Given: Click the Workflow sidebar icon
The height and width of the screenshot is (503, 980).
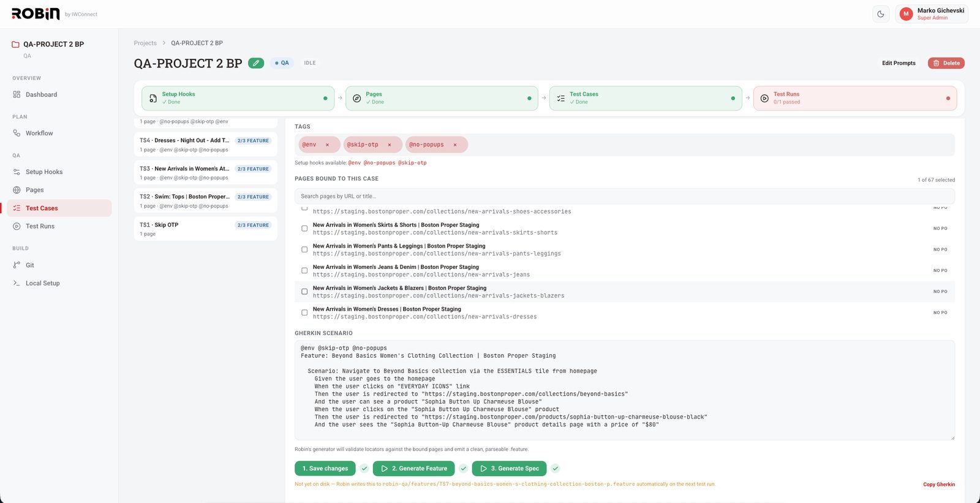Looking at the screenshot, I should click(x=17, y=133).
